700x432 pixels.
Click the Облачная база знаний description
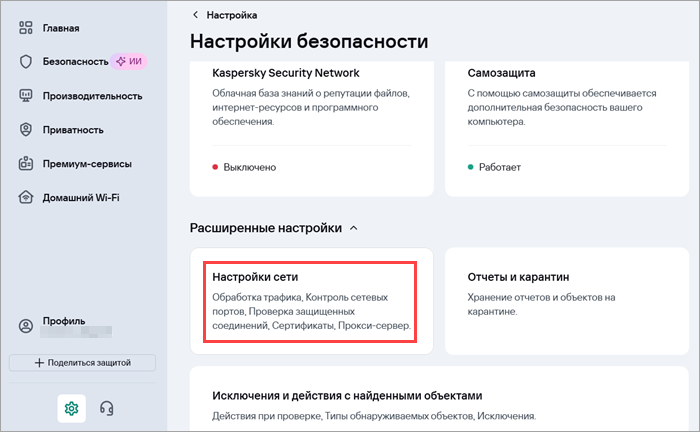point(311,108)
